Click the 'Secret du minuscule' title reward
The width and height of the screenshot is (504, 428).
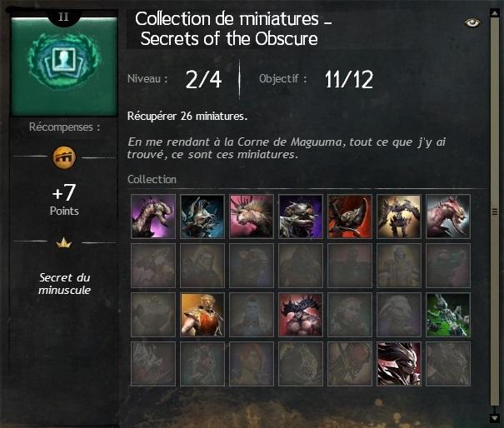tap(64, 284)
